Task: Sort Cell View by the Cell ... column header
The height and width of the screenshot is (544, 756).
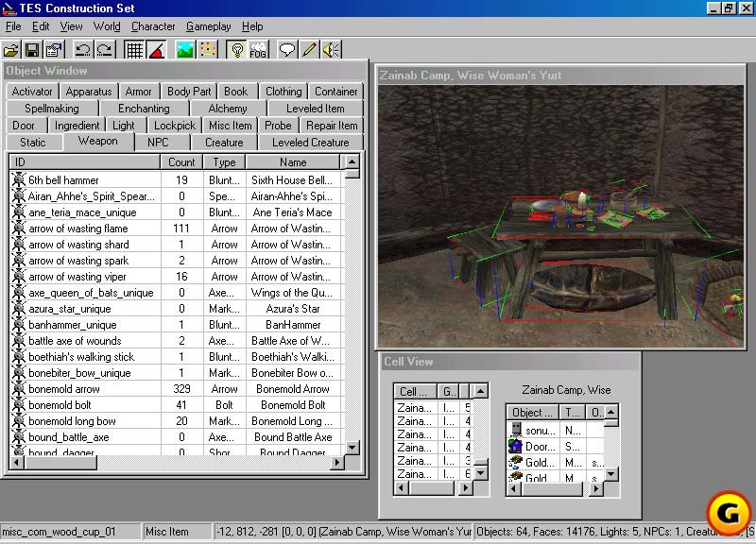Action: click(415, 391)
